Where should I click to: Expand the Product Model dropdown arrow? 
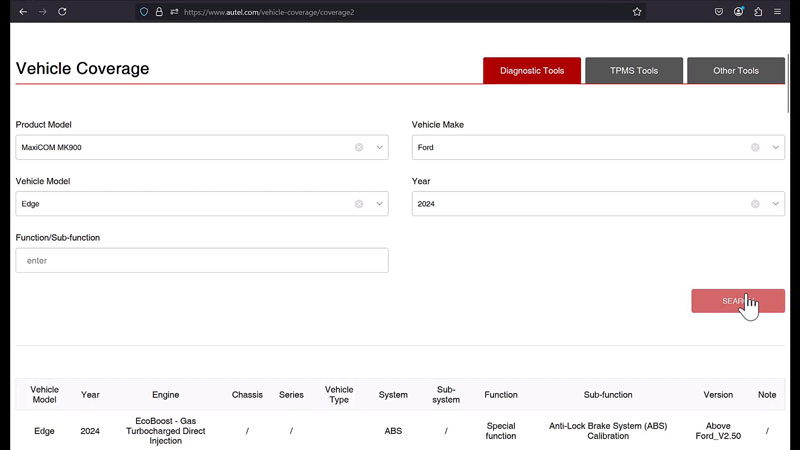tap(380, 147)
